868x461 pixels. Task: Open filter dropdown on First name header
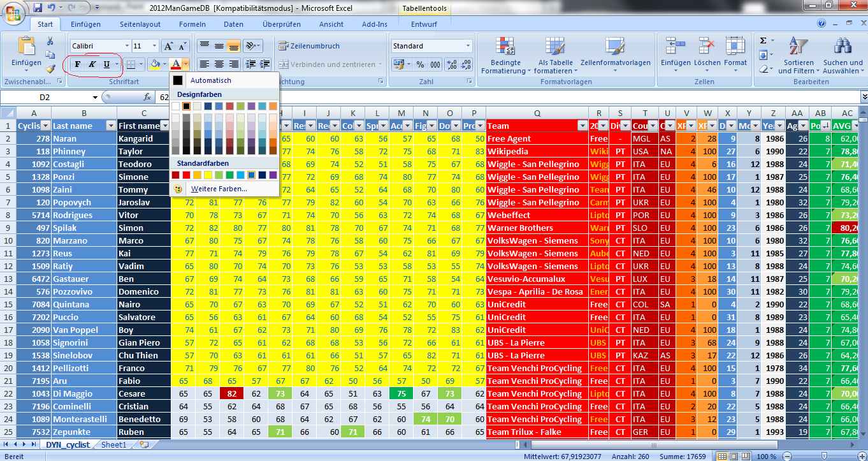(164, 126)
